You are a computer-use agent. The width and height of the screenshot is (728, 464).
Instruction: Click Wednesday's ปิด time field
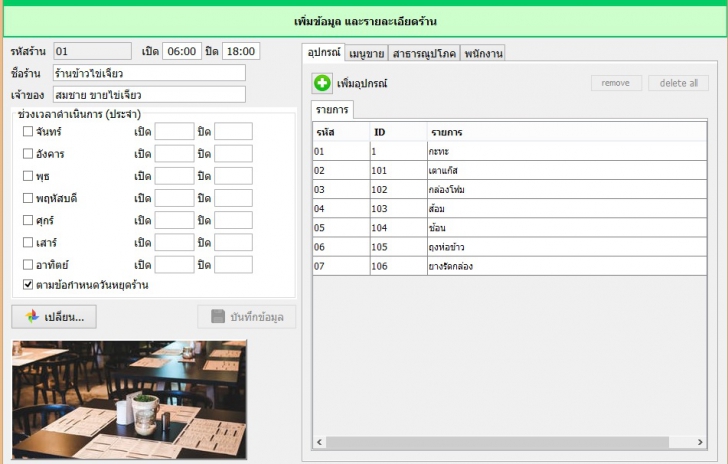(234, 176)
